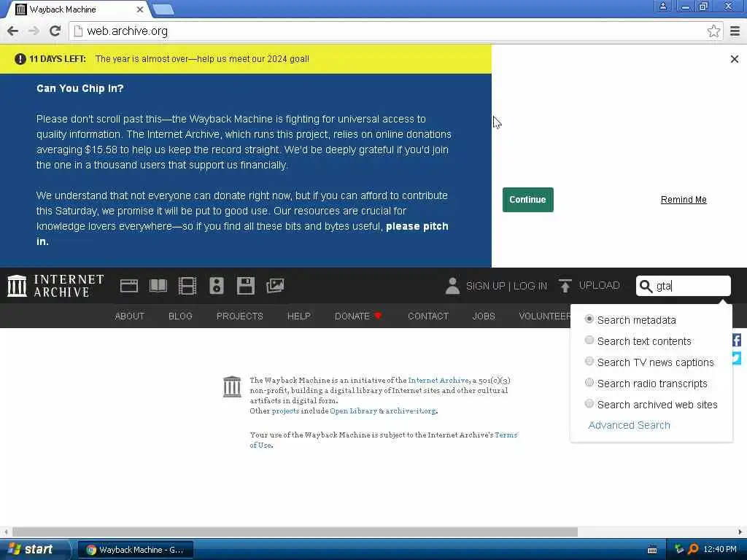The height and width of the screenshot is (560, 747).
Task: Open the Chrome hamburger menu
Action: click(x=735, y=31)
